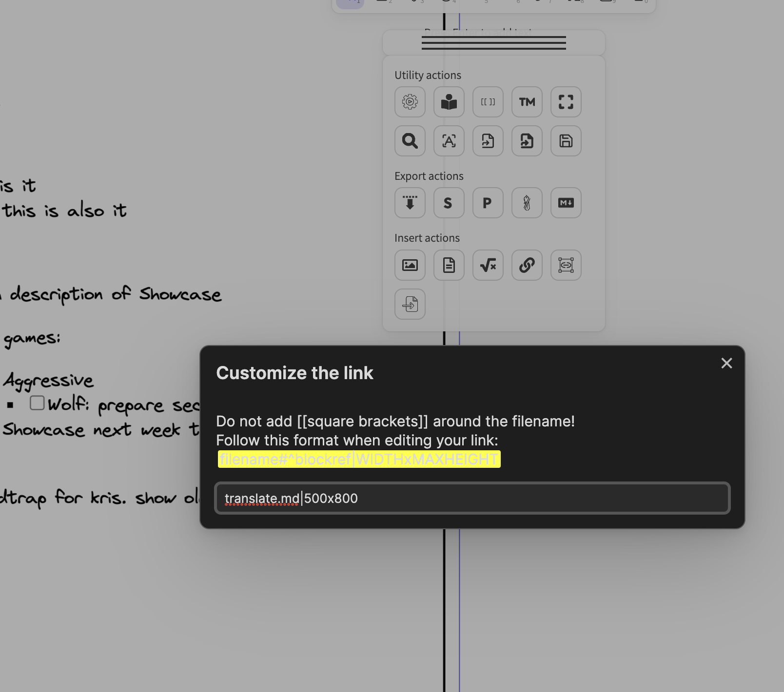
Task: Insert an image into the drawing
Action: (410, 266)
